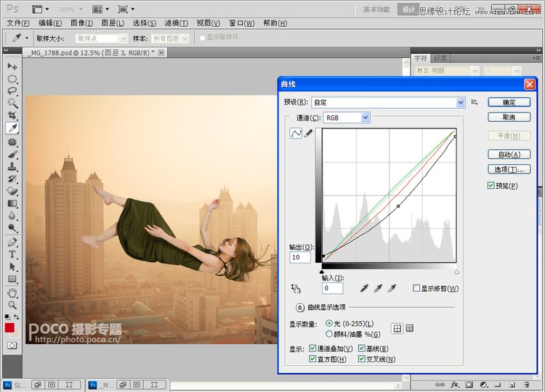Select the Crop tool
The width and height of the screenshot is (545, 392).
tap(12, 115)
